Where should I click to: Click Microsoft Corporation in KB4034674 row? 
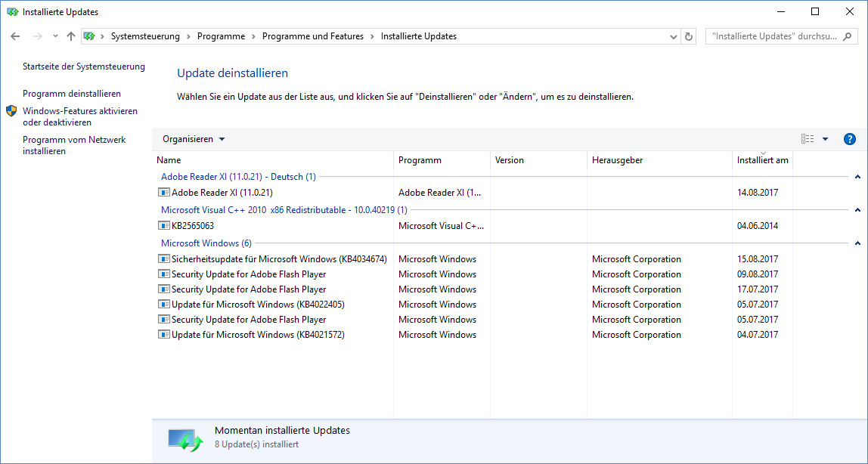(x=637, y=258)
